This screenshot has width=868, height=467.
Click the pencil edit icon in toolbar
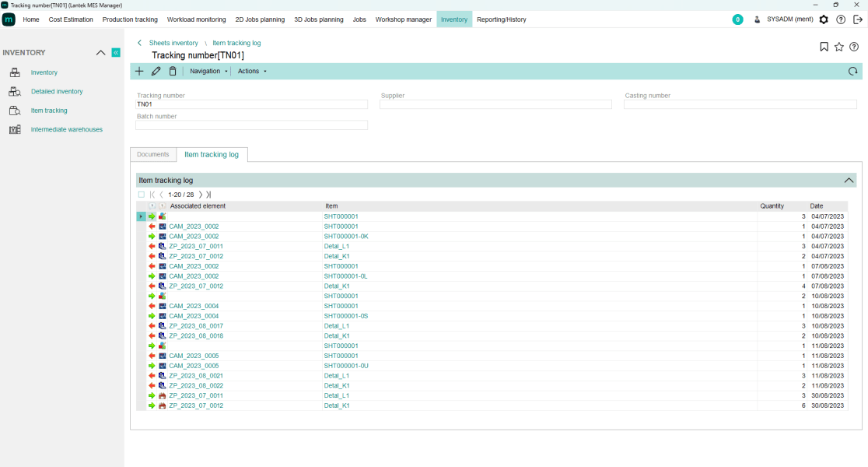click(x=156, y=71)
